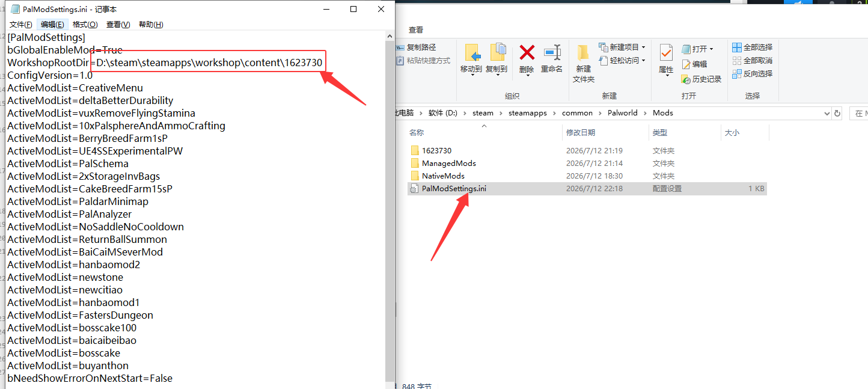Open the Notepad Edit (编辑) menu

tap(52, 25)
